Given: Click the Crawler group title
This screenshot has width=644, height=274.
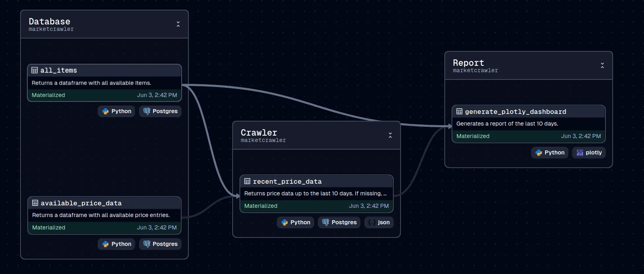Looking at the screenshot, I should [259, 132].
